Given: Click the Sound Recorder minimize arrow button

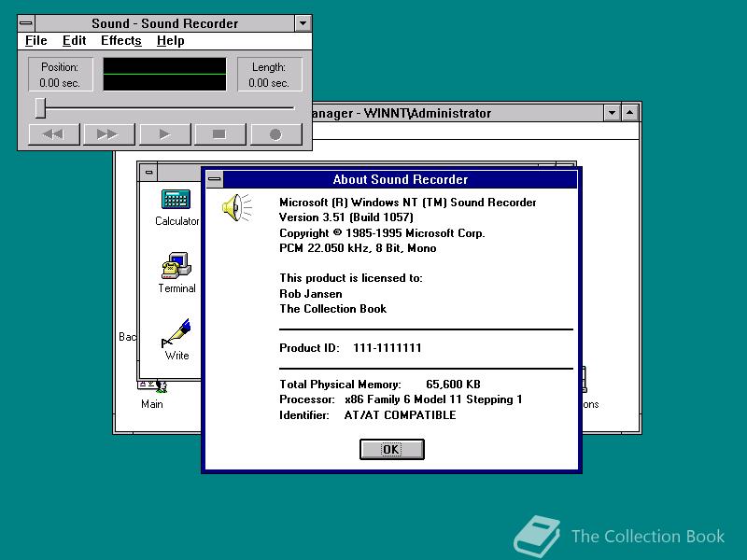Looking at the screenshot, I should point(303,23).
